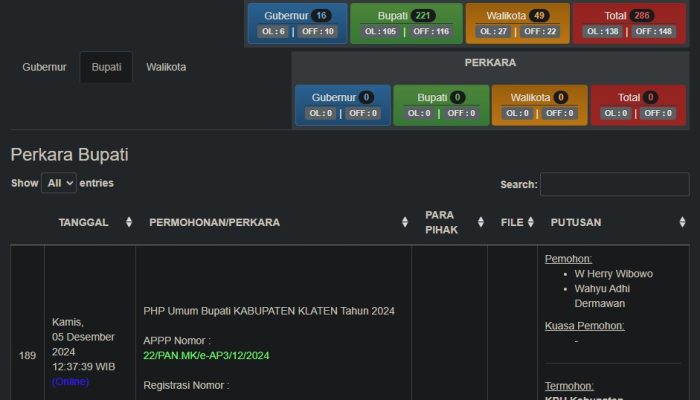Click the Termohon: label
Image resolution: width=700 pixels, height=400 pixels.
coord(569,386)
